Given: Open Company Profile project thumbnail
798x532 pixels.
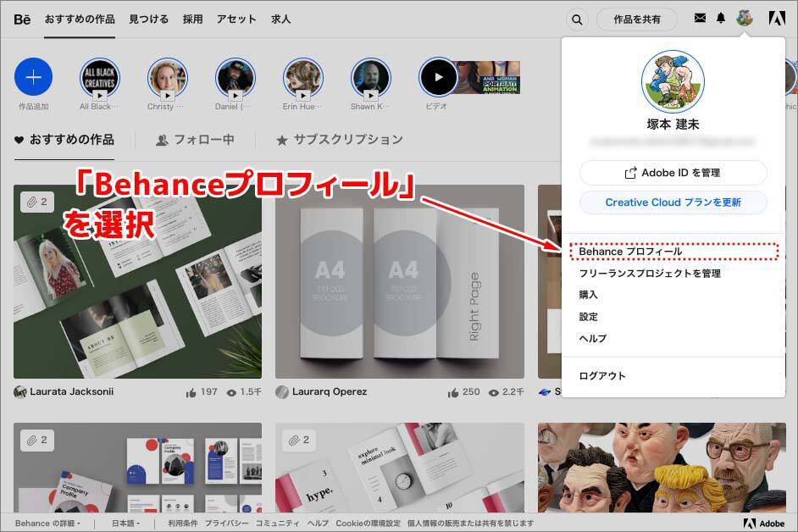Looking at the screenshot, I should click(138, 468).
